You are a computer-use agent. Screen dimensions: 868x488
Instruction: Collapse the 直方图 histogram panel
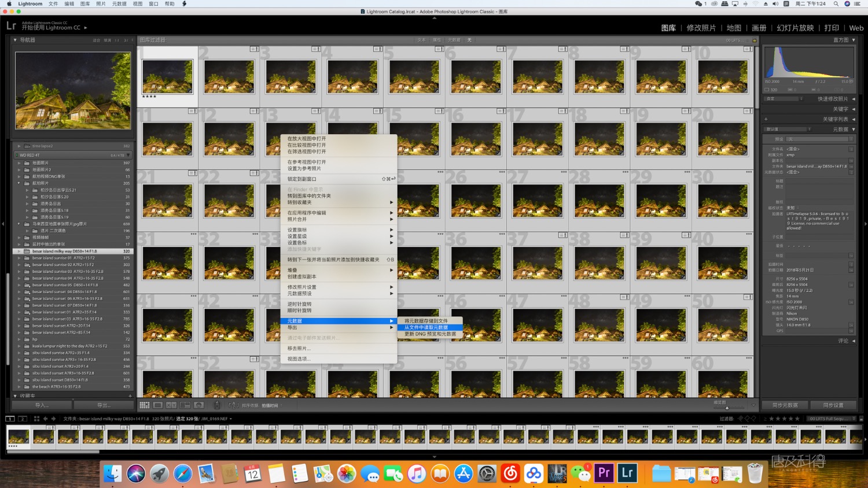point(854,40)
